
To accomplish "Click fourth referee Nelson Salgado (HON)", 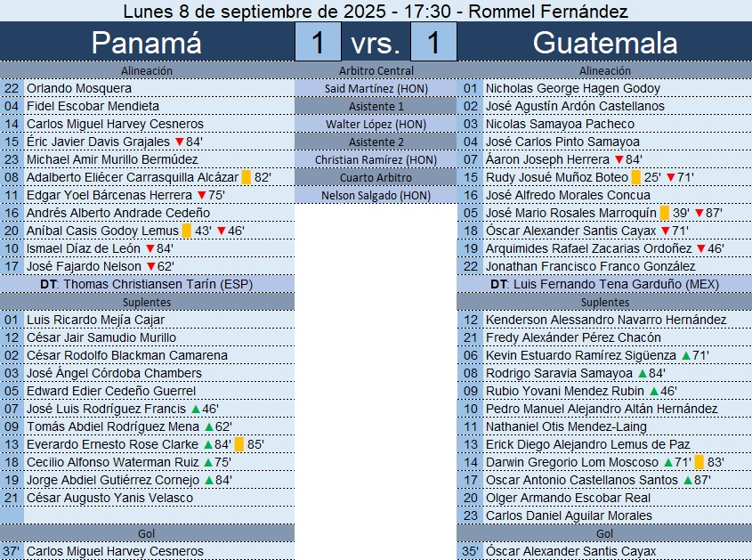I will pyautogui.click(x=376, y=195).
